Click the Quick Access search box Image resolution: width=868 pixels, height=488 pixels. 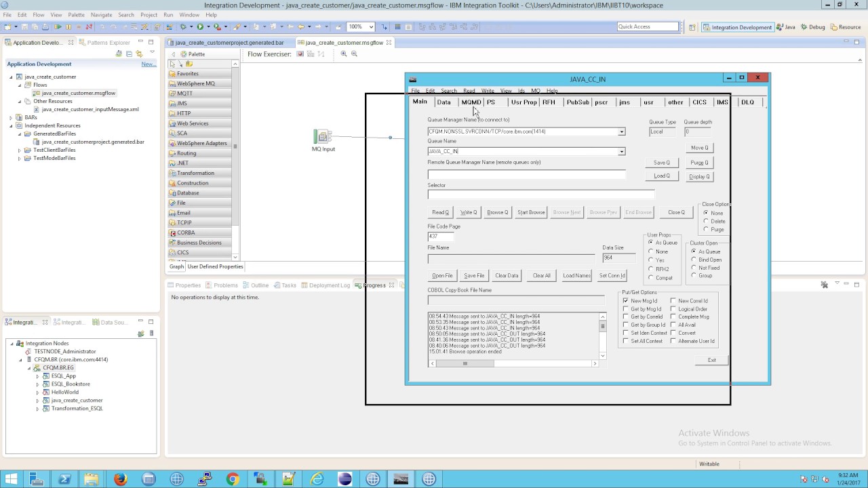648,26
